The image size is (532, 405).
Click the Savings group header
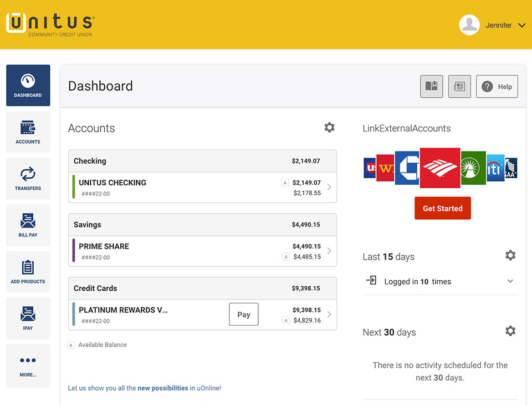click(203, 225)
